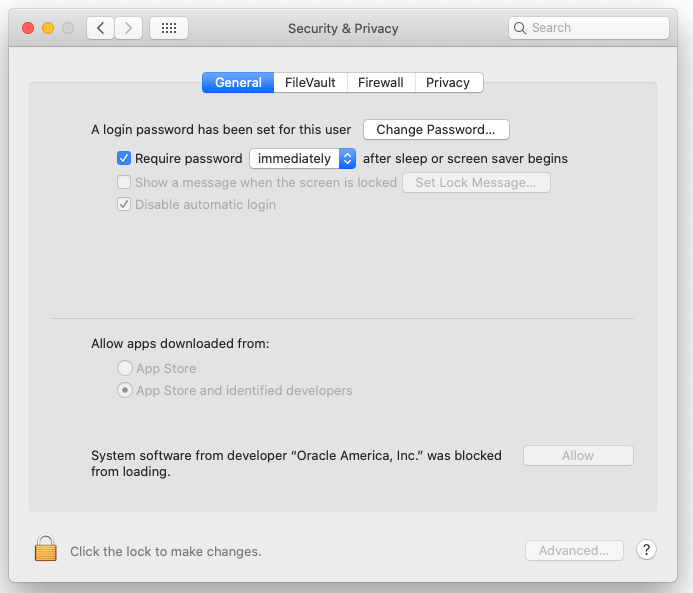Viewport: 693px width, 593px height.
Task: Click into the Search input field
Action: [x=595, y=28]
